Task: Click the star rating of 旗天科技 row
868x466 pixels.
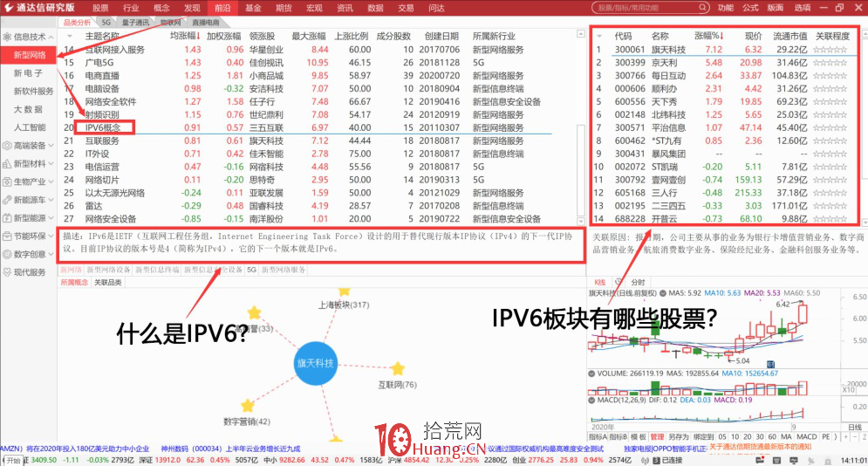Action: [830, 50]
